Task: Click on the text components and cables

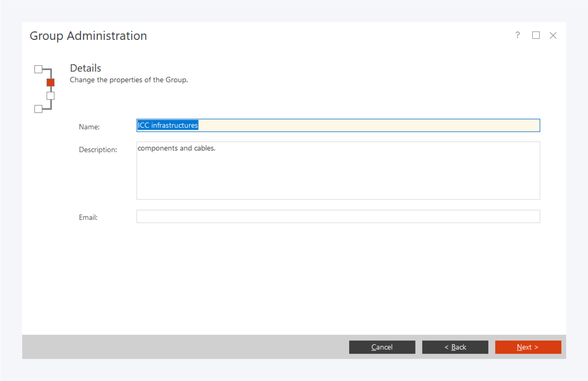Action: coord(176,148)
